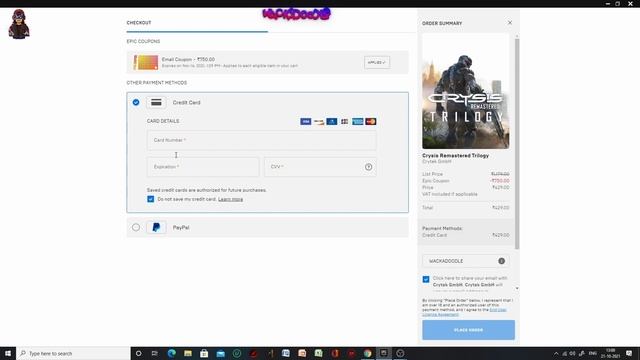The height and width of the screenshot is (360, 640).
Task: Click the taskbar clock and date
Action: [x=611, y=353]
